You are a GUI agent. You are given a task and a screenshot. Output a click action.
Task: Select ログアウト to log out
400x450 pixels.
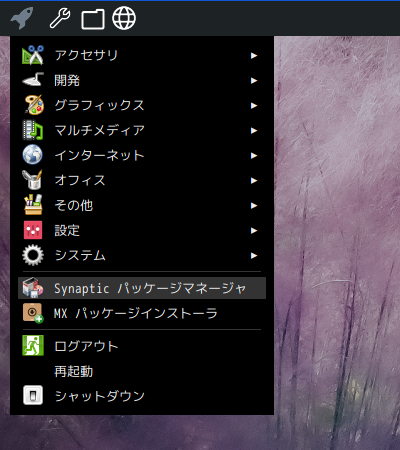pos(142,346)
